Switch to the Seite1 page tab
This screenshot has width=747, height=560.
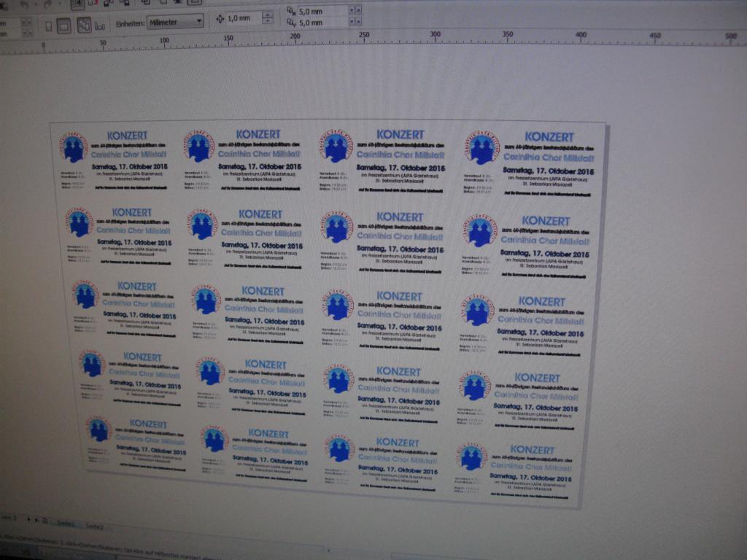click(66, 524)
